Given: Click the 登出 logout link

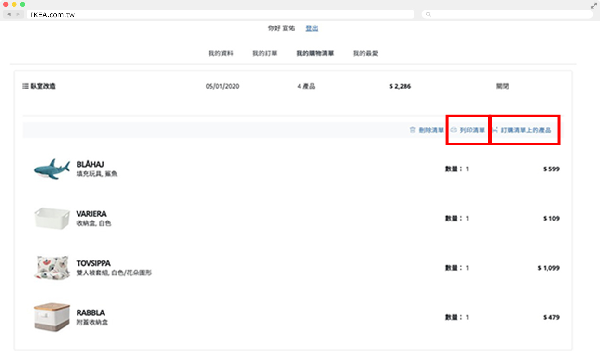Looking at the screenshot, I should click(312, 28).
